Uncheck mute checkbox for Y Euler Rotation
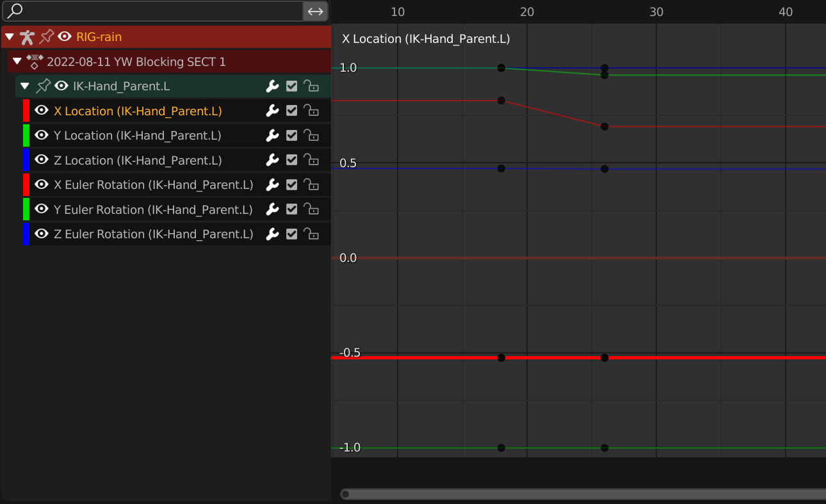Viewport: 826px width, 504px height. pyautogui.click(x=292, y=209)
